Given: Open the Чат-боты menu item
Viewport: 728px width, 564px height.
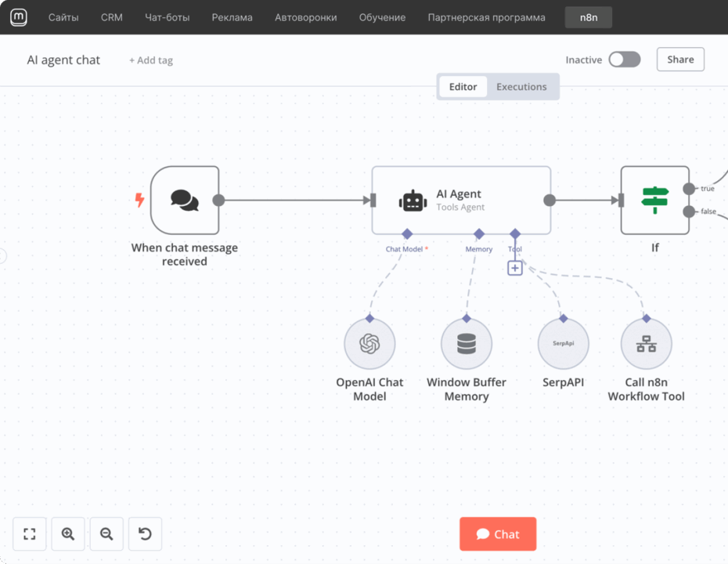Looking at the screenshot, I should pyautogui.click(x=167, y=17).
